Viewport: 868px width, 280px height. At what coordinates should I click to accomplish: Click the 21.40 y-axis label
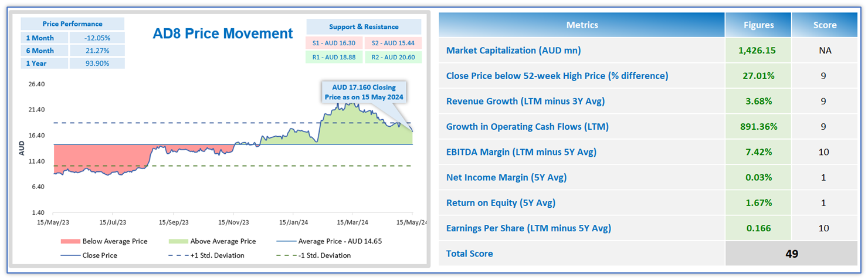pyautogui.click(x=36, y=110)
